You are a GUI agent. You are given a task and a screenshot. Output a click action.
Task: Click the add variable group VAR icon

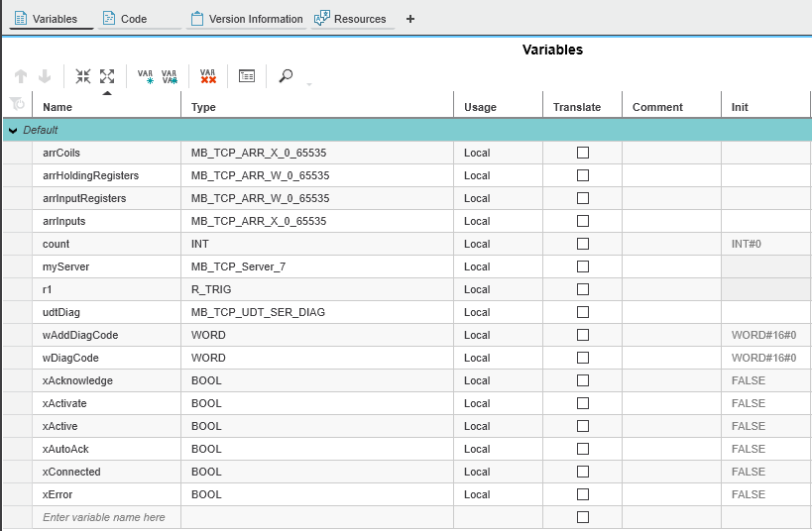coord(170,76)
